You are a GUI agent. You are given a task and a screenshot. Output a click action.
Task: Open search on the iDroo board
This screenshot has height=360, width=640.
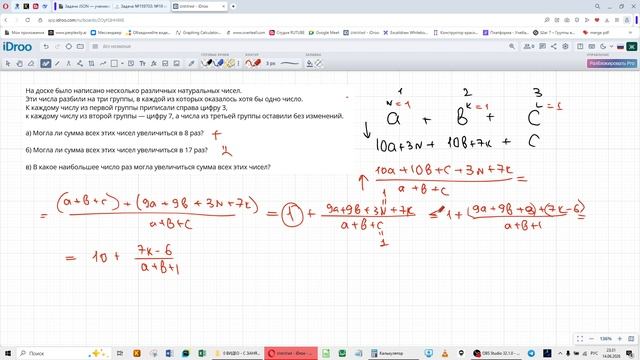click(512, 47)
